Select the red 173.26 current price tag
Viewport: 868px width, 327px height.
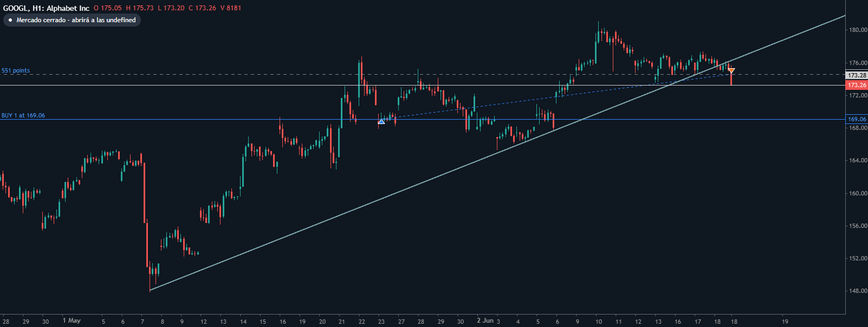tap(857, 85)
